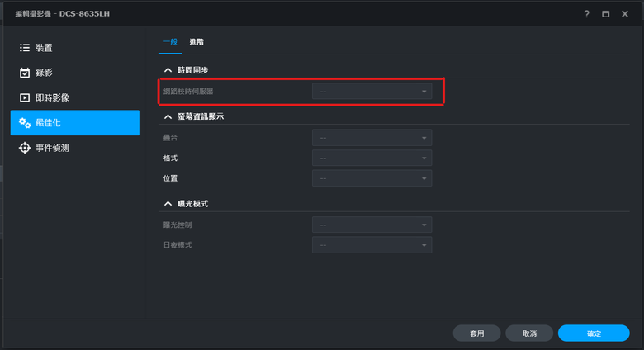This screenshot has width=644, height=350.
Task: Open the 事件偵測 crosshair icon
Action: (x=25, y=148)
